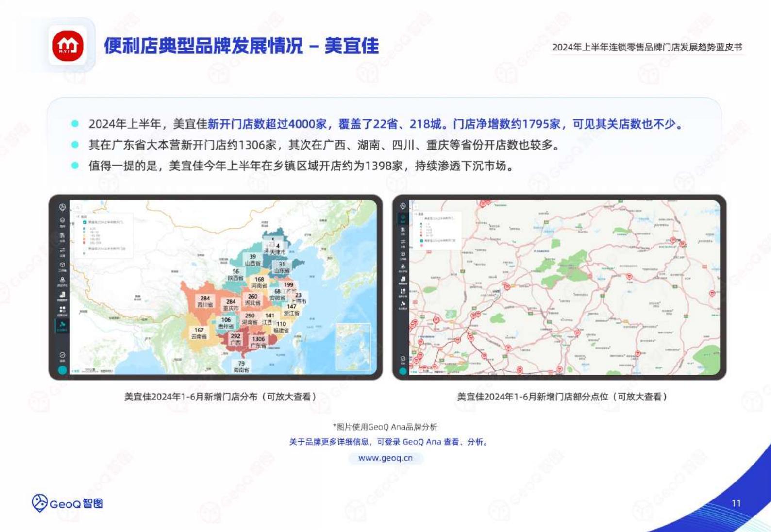Select the filter sliders icon in right map sidebar
This screenshot has width=771, height=532.
pyautogui.click(x=402, y=243)
